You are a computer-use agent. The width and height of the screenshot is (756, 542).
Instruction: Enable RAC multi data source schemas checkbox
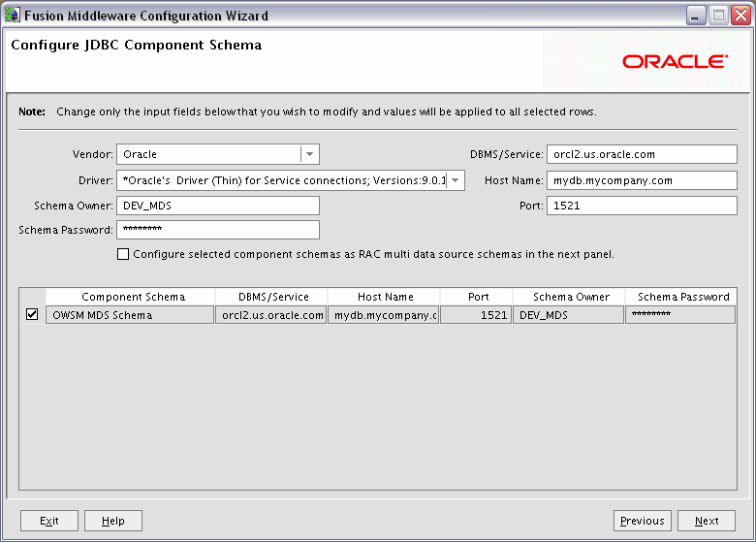123,254
